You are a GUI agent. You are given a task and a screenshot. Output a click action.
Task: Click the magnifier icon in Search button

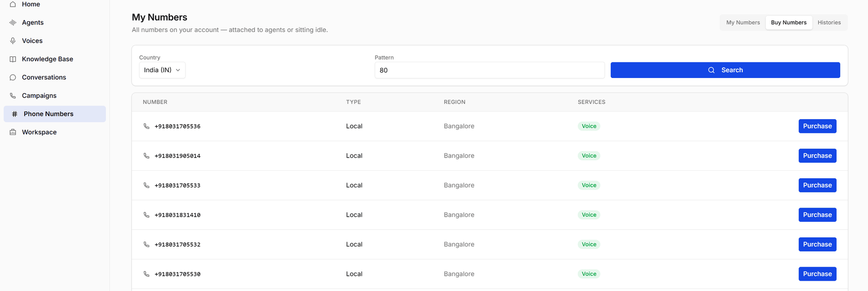pyautogui.click(x=711, y=70)
